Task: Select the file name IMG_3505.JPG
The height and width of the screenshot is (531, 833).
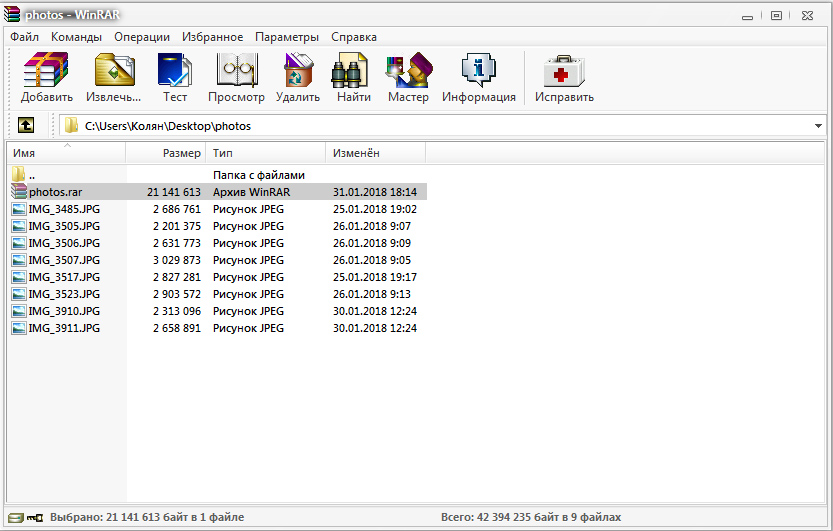Action: [64, 226]
